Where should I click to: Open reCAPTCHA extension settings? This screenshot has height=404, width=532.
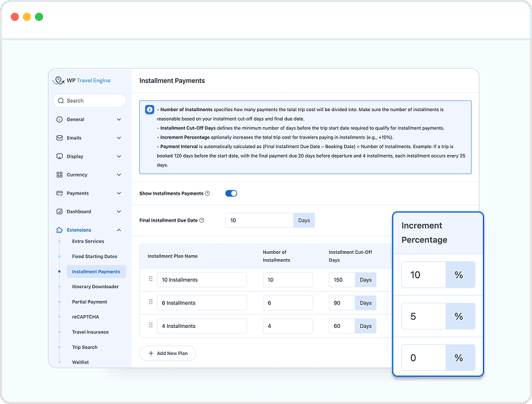85,317
